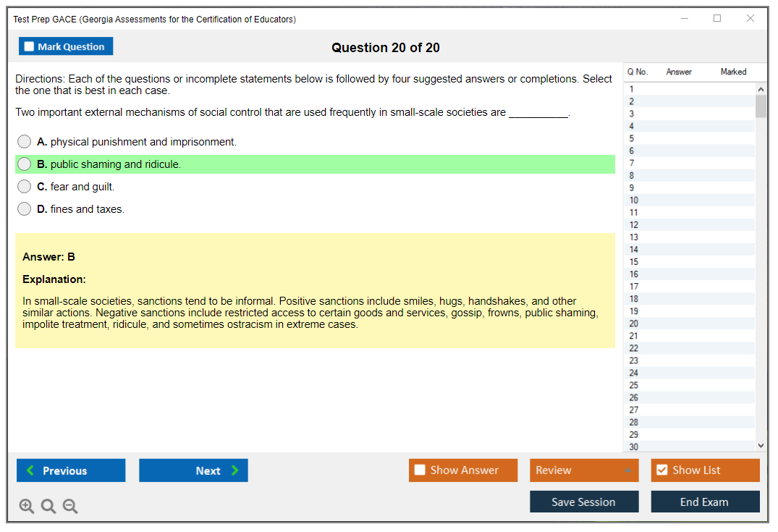
Task: Toggle the Show Answer checkbox
Action: 420,470
